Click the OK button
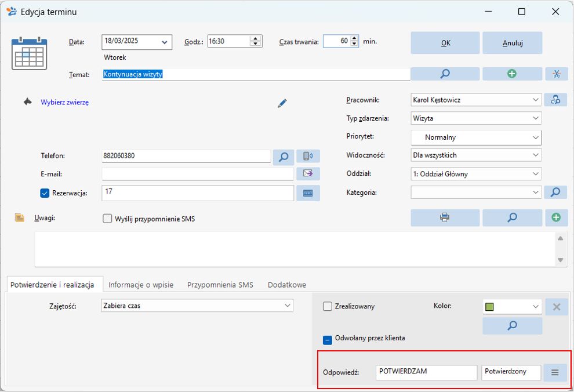This screenshot has width=574, height=392. click(x=445, y=43)
